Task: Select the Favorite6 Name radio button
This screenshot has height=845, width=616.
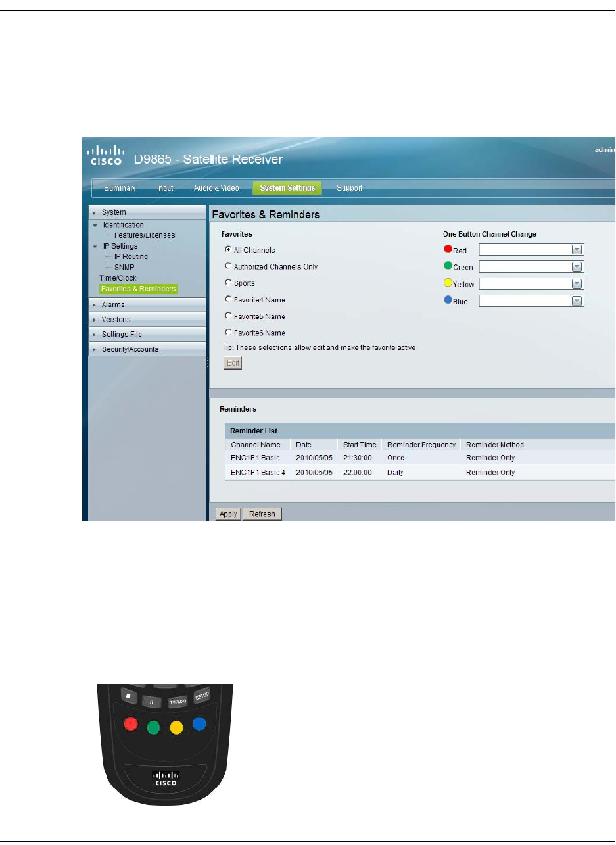Action: 228,332
